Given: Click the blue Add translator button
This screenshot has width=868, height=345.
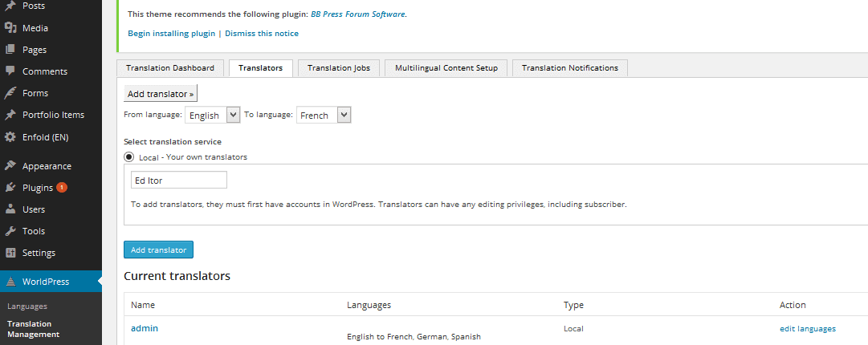Looking at the screenshot, I should [x=158, y=250].
